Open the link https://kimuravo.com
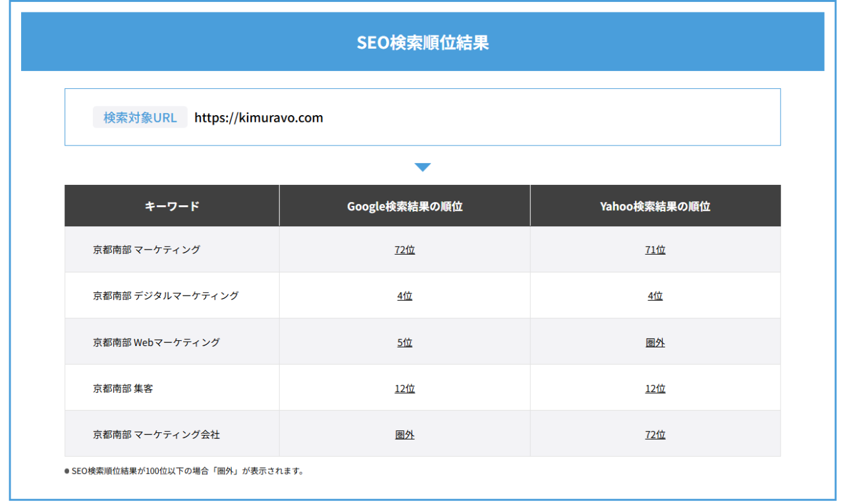The height and width of the screenshot is (504, 843). [x=258, y=117]
